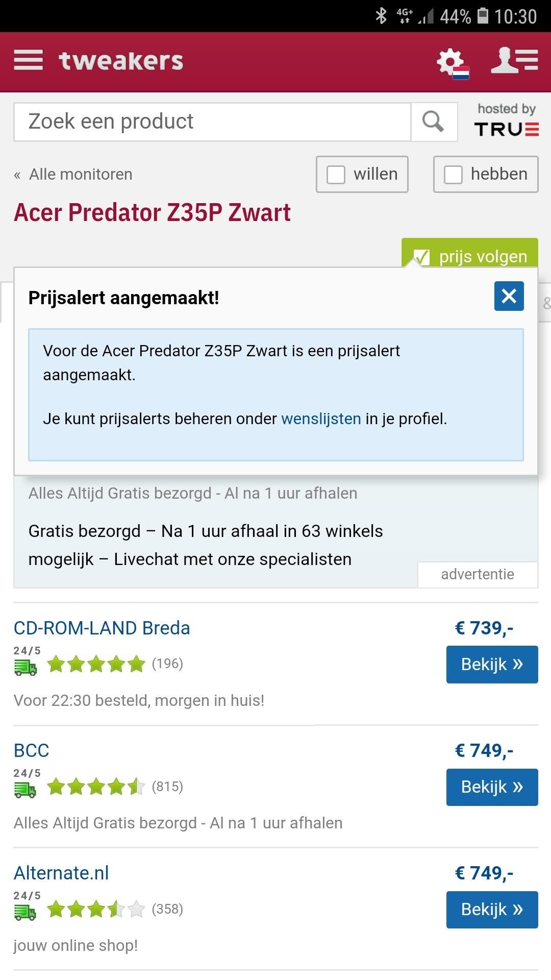The image size is (551, 980).
Task: Open the Alternate.nl shop link
Action: pos(61,873)
